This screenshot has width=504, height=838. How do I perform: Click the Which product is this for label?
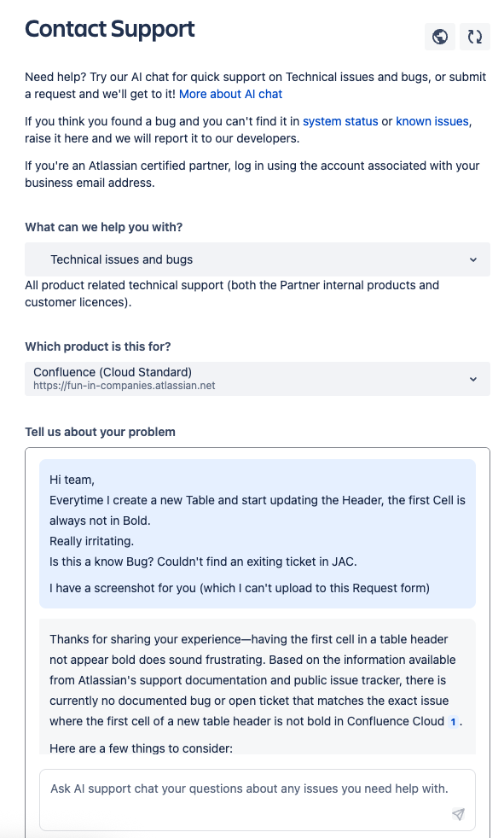[x=98, y=346]
